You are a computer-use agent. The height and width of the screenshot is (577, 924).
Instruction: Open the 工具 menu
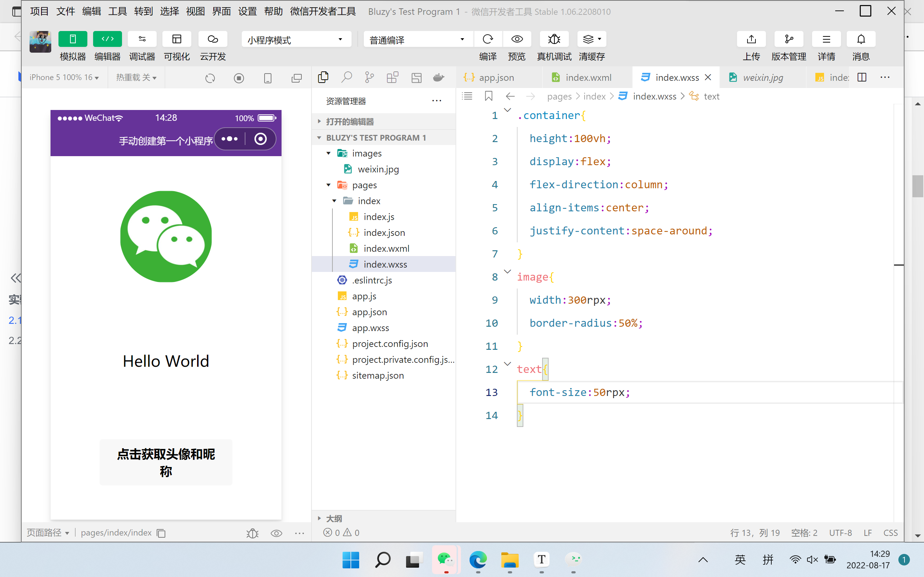[117, 12]
